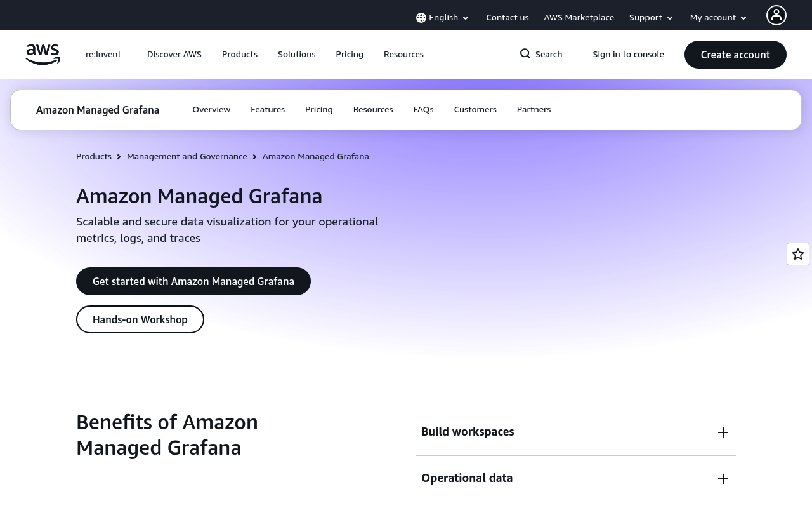Select the Grafana Pricing tab
The width and height of the screenshot is (812, 508).
(319, 110)
